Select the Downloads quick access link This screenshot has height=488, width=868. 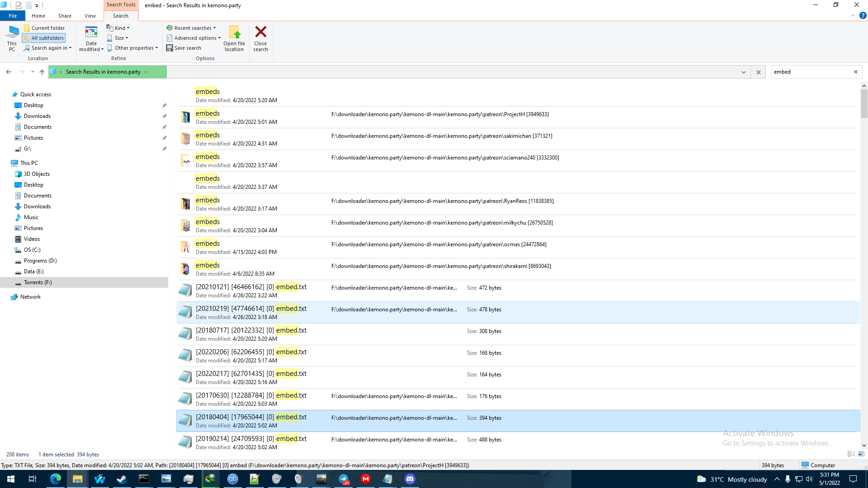point(37,116)
